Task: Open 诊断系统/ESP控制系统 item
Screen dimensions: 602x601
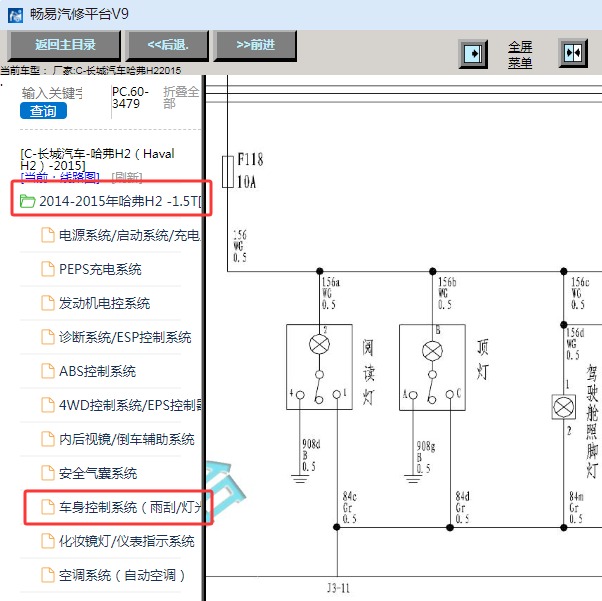Action: [125, 337]
